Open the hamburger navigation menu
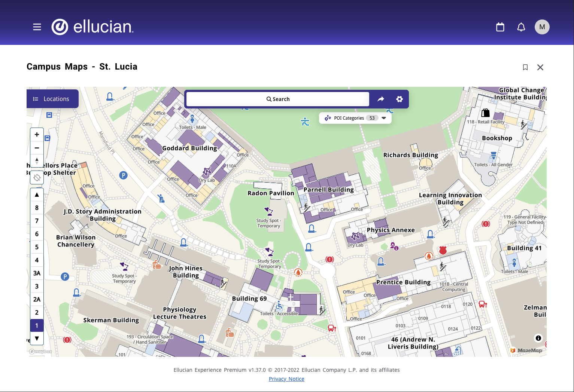The width and height of the screenshot is (574, 392). point(37,27)
